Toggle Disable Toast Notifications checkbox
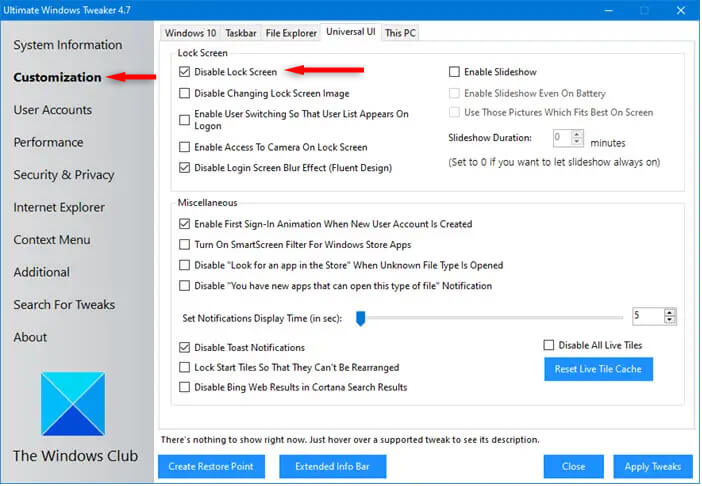This screenshot has width=702, height=486. (184, 347)
